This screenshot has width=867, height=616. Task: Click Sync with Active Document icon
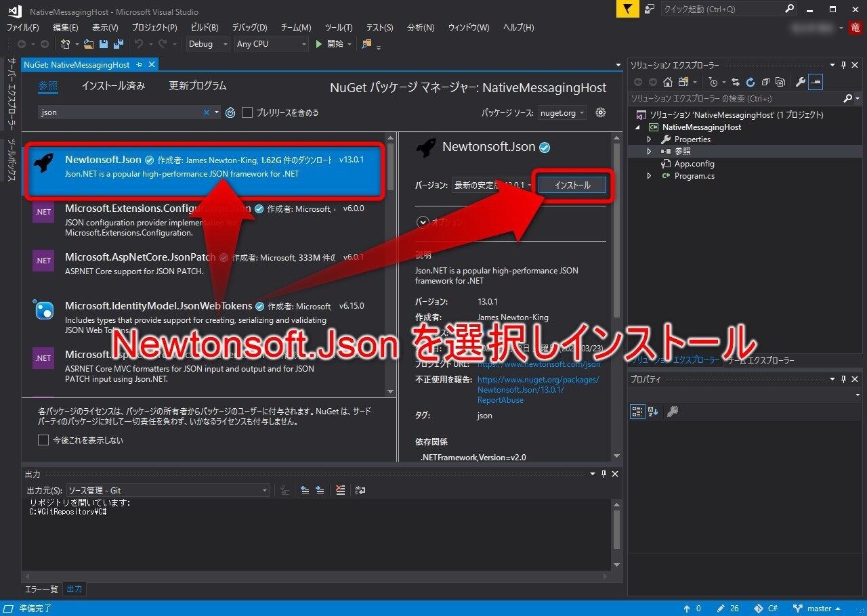(x=735, y=82)
